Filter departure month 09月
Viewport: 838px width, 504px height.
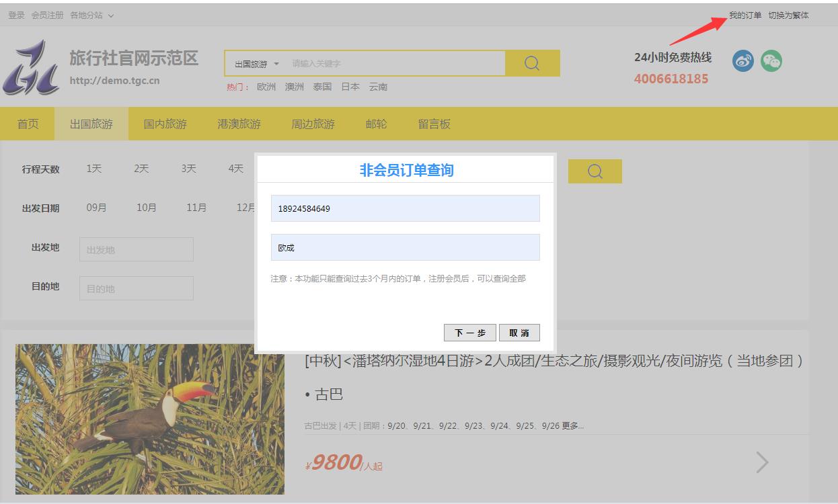coord(97,208)
